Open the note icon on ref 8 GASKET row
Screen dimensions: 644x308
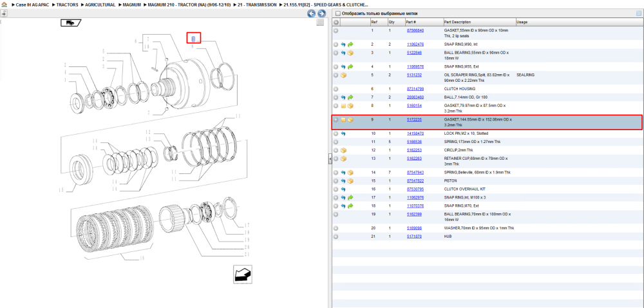pyautogui.click(x=343, y=106)
